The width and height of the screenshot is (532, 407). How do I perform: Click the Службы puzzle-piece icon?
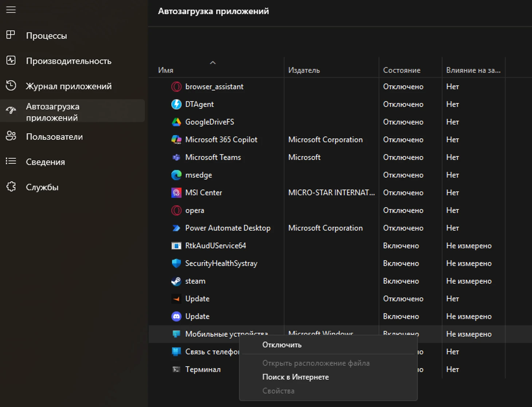[11, 186]
